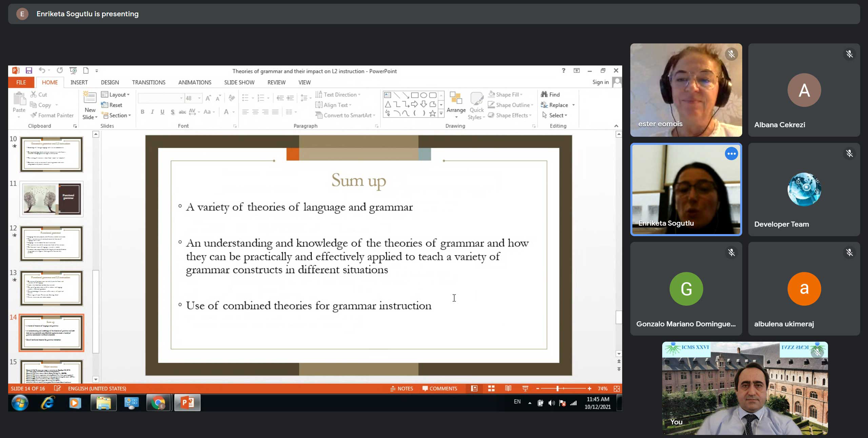Screen dimensions: 868x438
Task: Open the Slide Show ribbon tab
Action: (x=239, y=82)
